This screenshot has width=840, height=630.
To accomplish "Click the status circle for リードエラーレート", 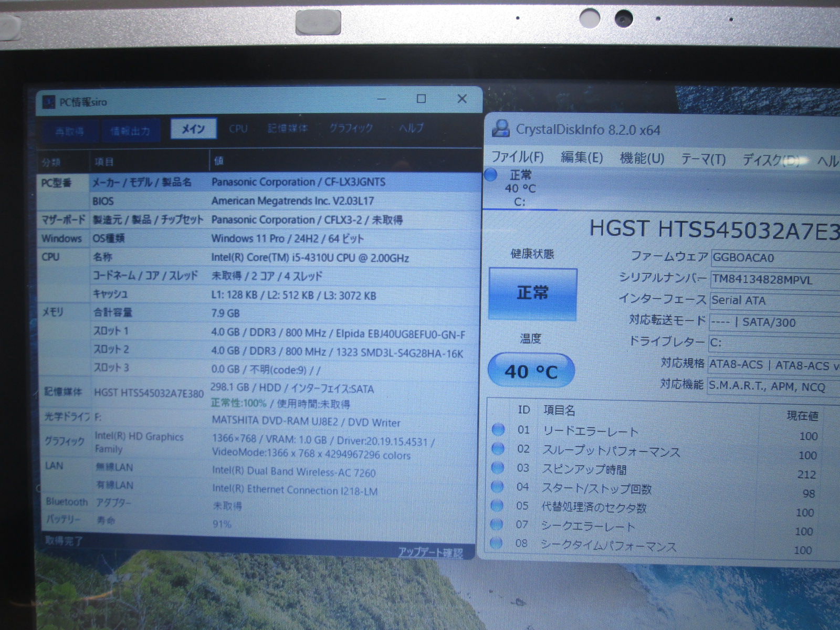I will (x=498, y=430).
